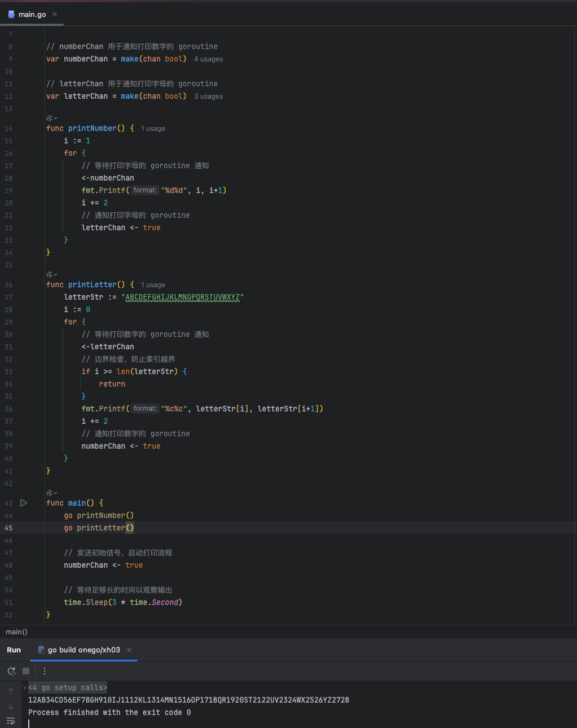Expand the folded '4 go setup calls' line

click(x=25, y=687)
